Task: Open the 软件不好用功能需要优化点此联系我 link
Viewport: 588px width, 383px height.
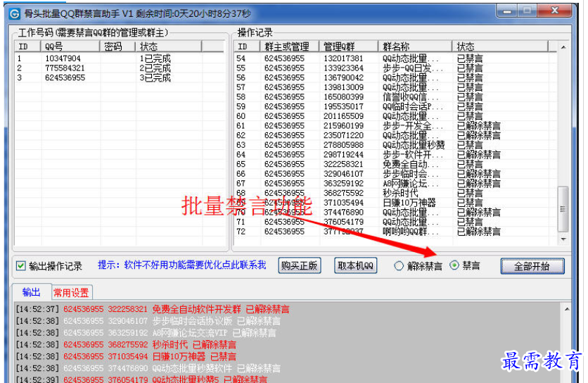Action: click(195, 265)
